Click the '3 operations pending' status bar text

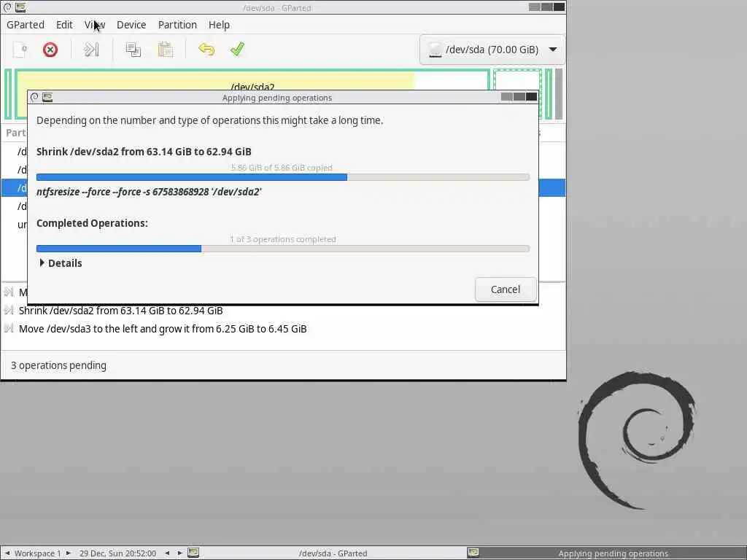tap(58, 365)
